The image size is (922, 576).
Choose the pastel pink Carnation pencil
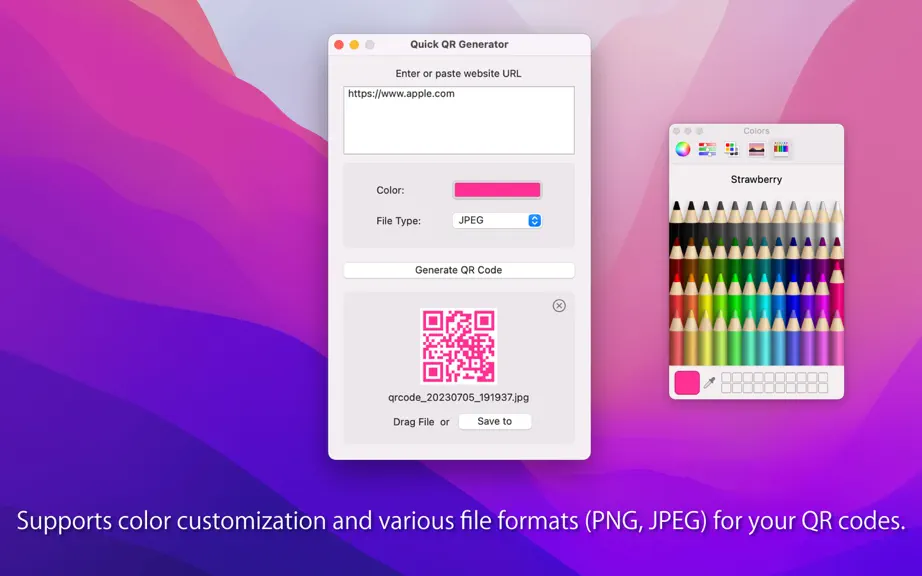coord(836,338)
